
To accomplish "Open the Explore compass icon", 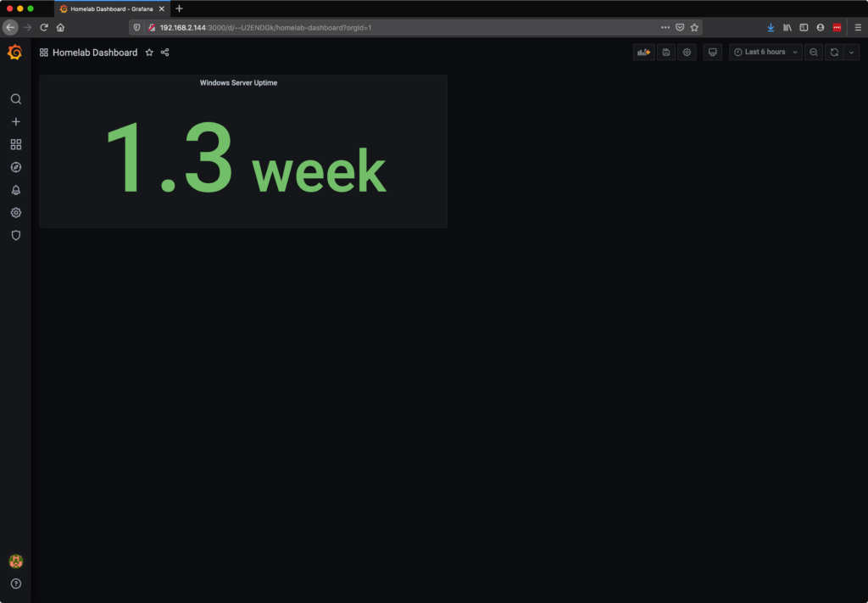I will coord(16,167).
